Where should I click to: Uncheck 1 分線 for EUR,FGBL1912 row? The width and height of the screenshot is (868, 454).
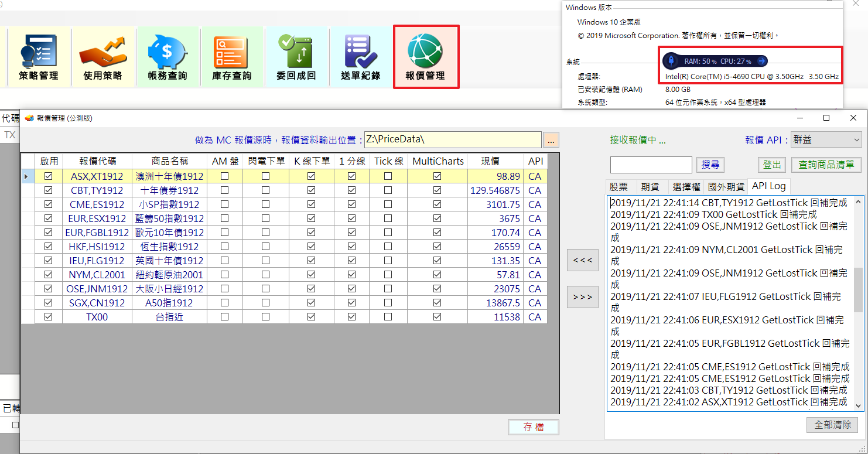351,233
